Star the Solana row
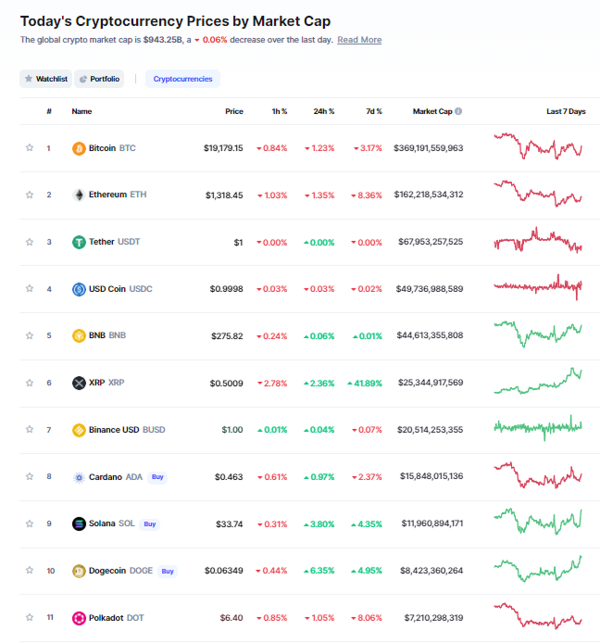Screen dimensions: 600x643 coord(30,523)
